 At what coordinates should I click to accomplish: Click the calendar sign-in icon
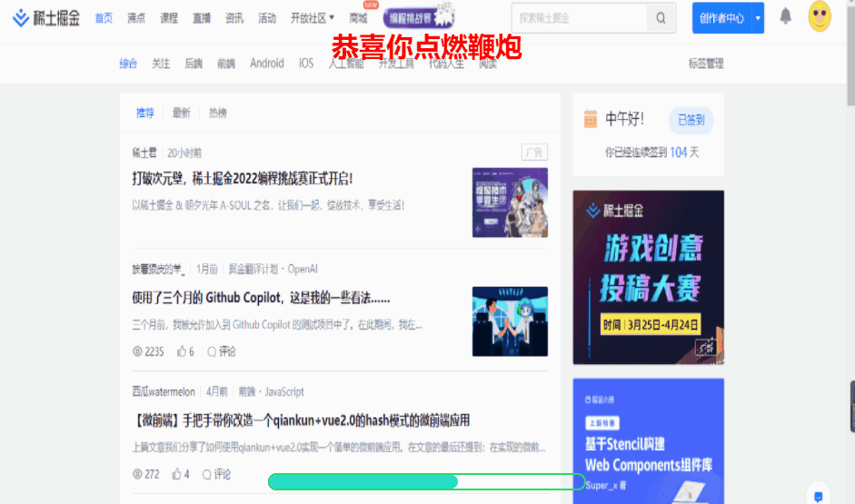pos(591,119)
